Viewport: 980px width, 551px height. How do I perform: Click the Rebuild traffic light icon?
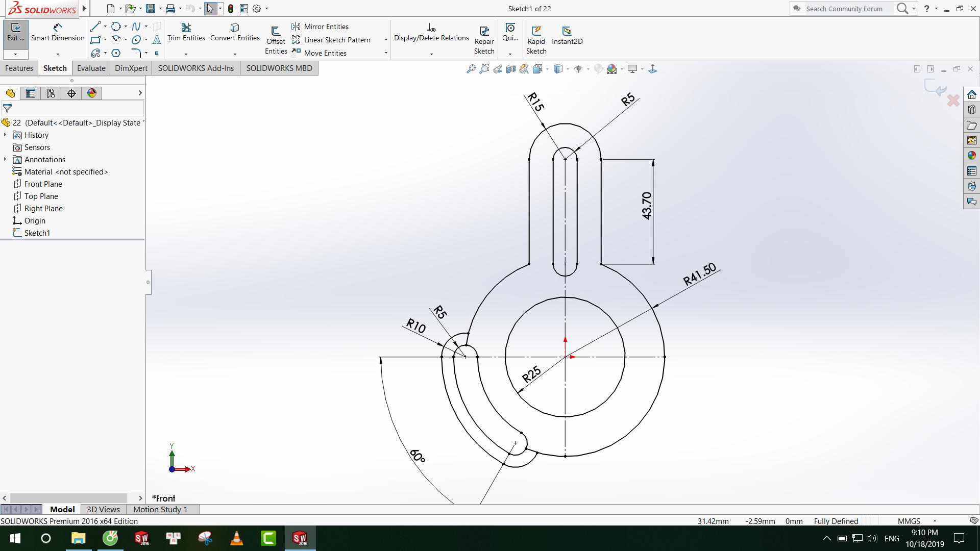(231, 9)
